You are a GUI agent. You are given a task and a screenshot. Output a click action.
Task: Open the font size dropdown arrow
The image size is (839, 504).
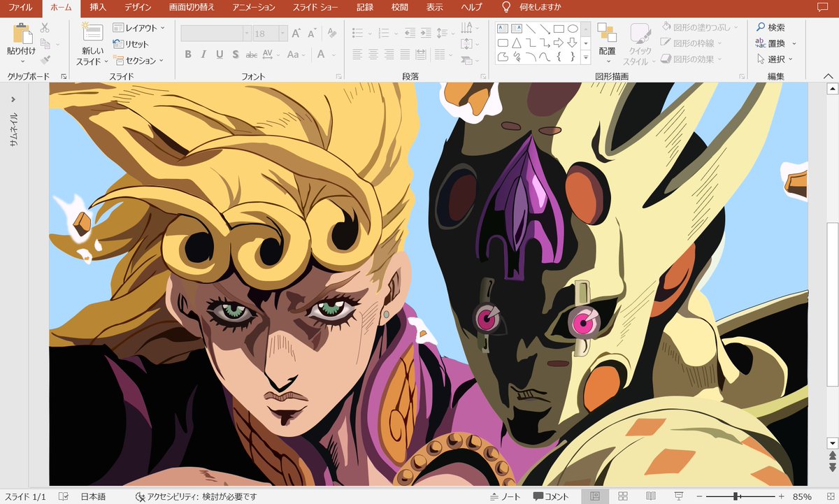click(x=283, y=33)
